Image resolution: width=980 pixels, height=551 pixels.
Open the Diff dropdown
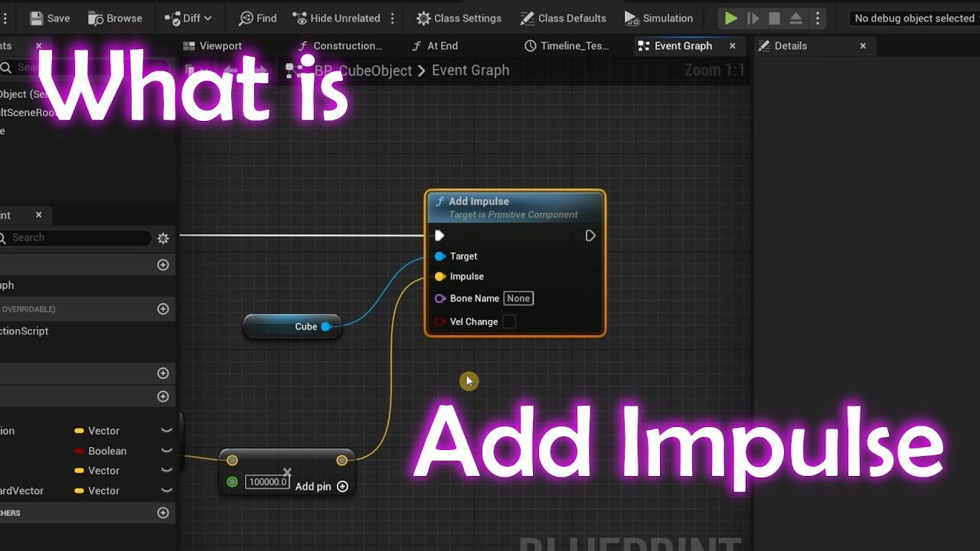click(x=188, y=18)
